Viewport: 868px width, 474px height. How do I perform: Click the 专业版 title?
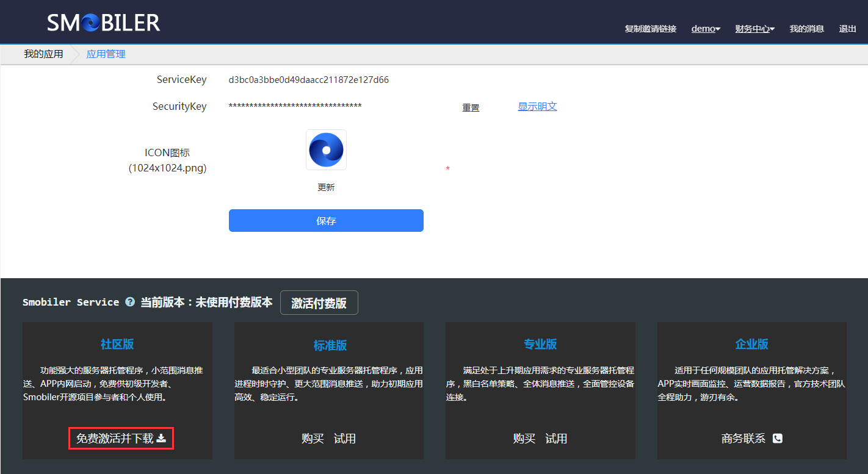pyautogui.click(x=540, y=344)
